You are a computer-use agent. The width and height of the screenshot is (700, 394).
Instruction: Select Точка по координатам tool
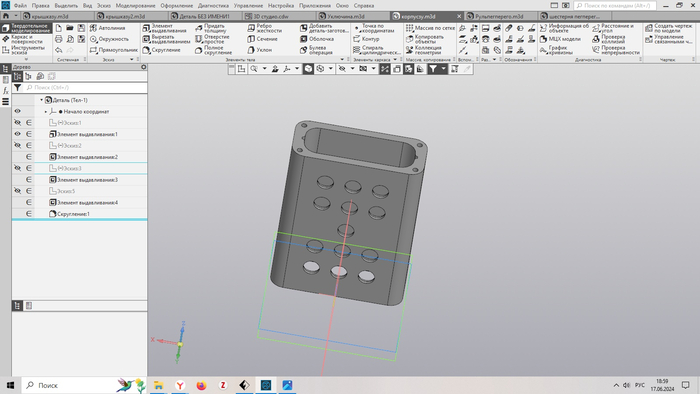tap(374, 28)
